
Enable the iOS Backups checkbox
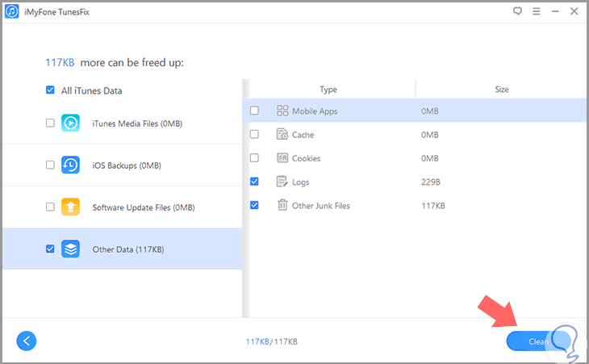(50, 165)
